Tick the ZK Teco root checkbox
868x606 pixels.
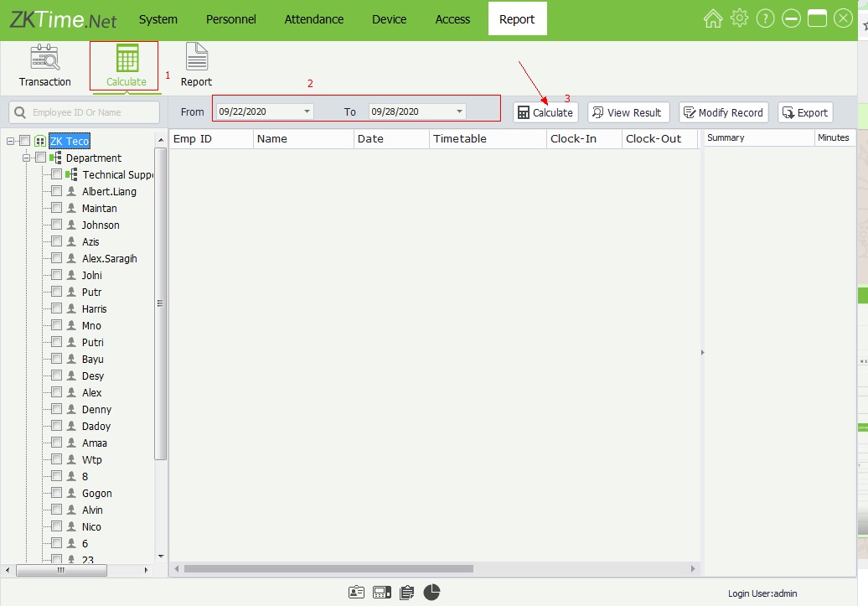[25, 141]
